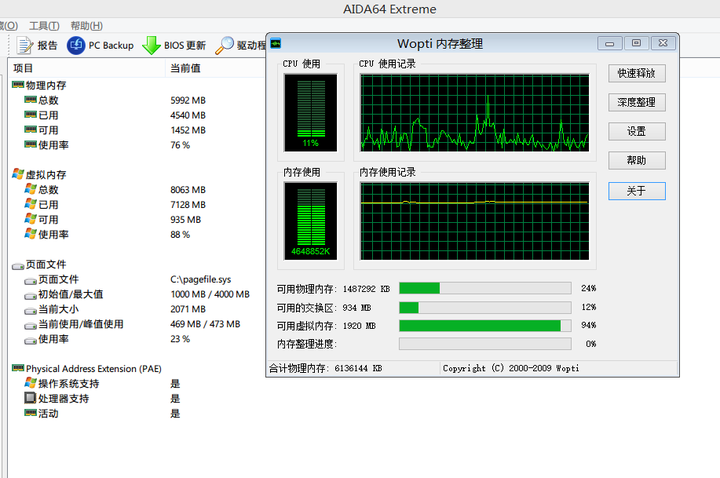Click the memory icon beside physical 已用 4540 MB

(x=30, y=114)
